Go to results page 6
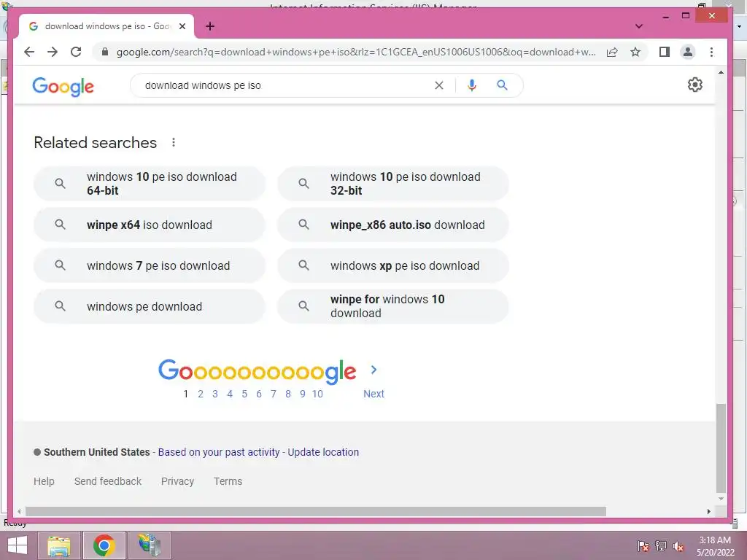Screen dimensions: 747x560 (259, 394)
